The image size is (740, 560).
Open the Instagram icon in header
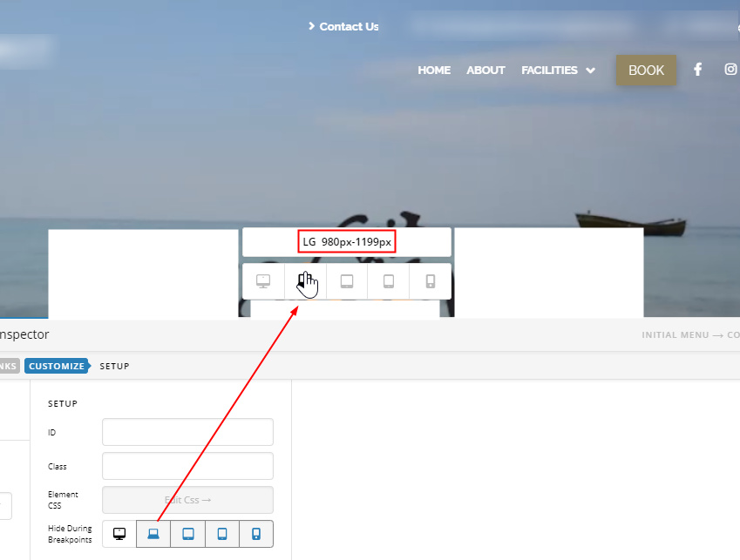point(730,70)
